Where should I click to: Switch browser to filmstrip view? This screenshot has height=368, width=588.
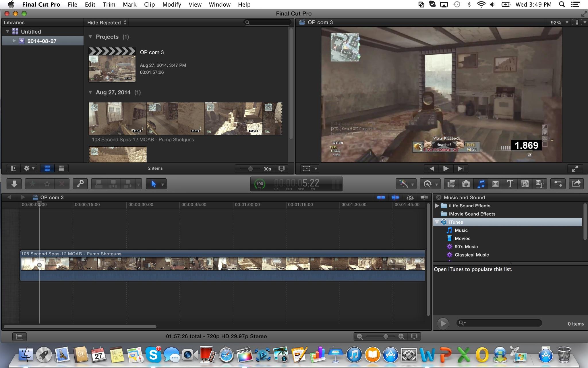[47, 168]
